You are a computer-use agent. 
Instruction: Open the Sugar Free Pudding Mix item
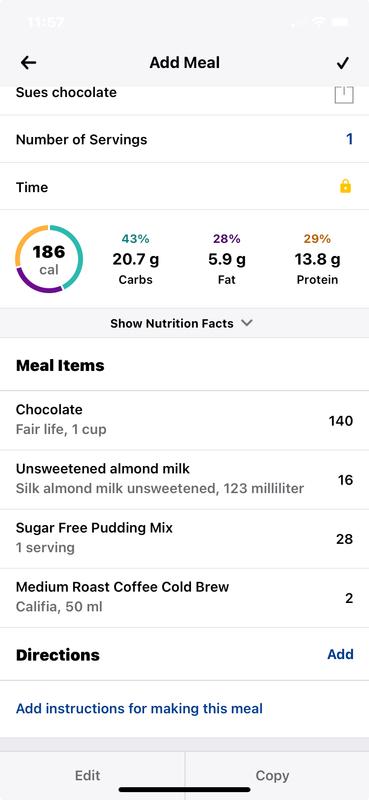pyautogui.click(x=184, y=539)
